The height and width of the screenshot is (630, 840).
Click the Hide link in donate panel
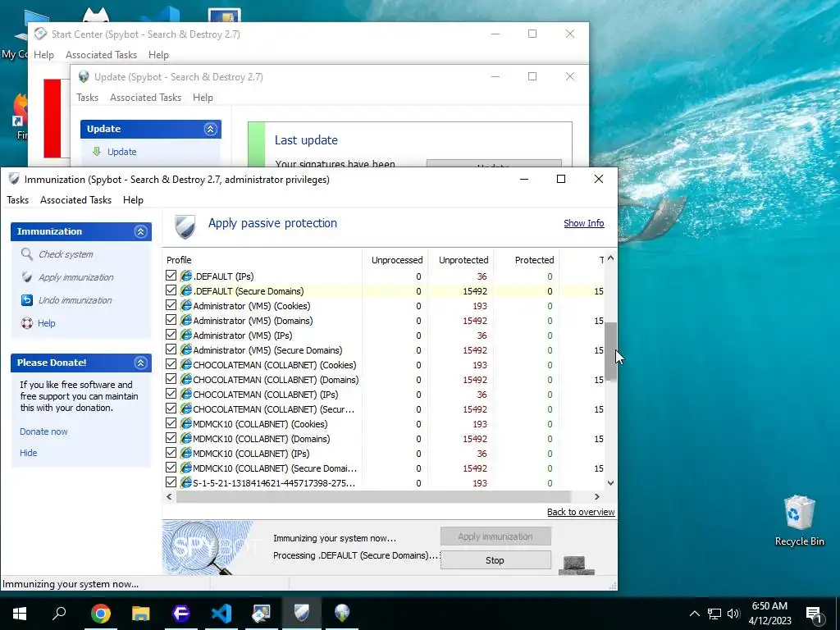click(29, 453)
